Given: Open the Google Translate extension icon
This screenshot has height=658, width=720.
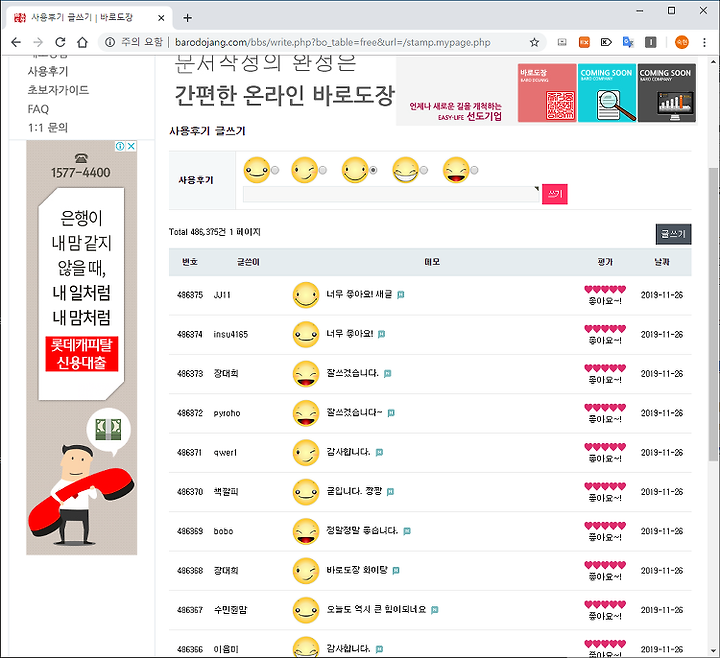Looking at the screenshot, I should (x=628, y=42).
